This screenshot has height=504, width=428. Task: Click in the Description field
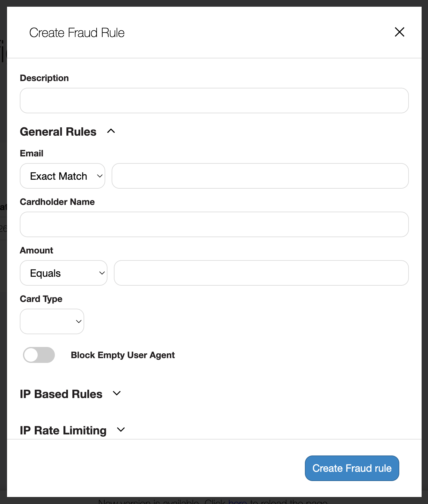coord(214,101)
